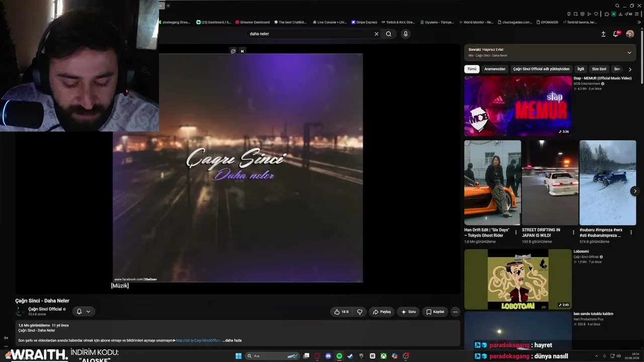Viewport: 644px width, 362px height.
Task: Open Epic Games Launcher from the taskbar
Action: click(x=361, y=356)
